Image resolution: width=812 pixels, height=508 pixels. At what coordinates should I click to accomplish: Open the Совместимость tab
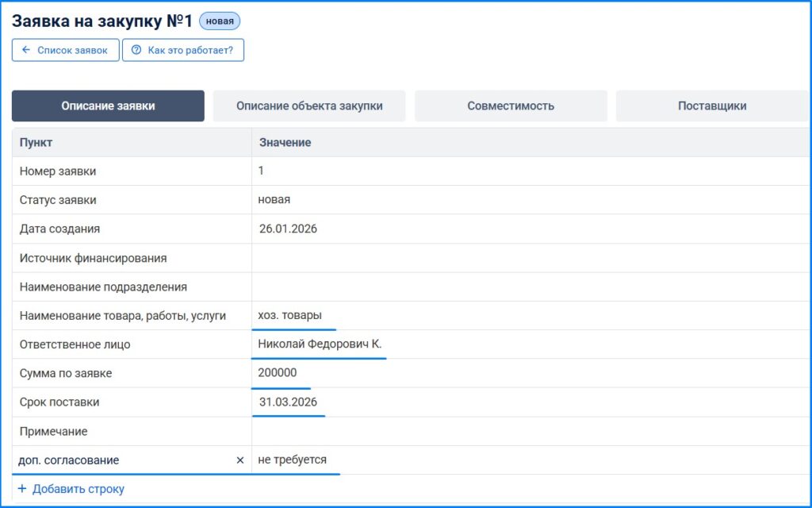pos(511,106)
